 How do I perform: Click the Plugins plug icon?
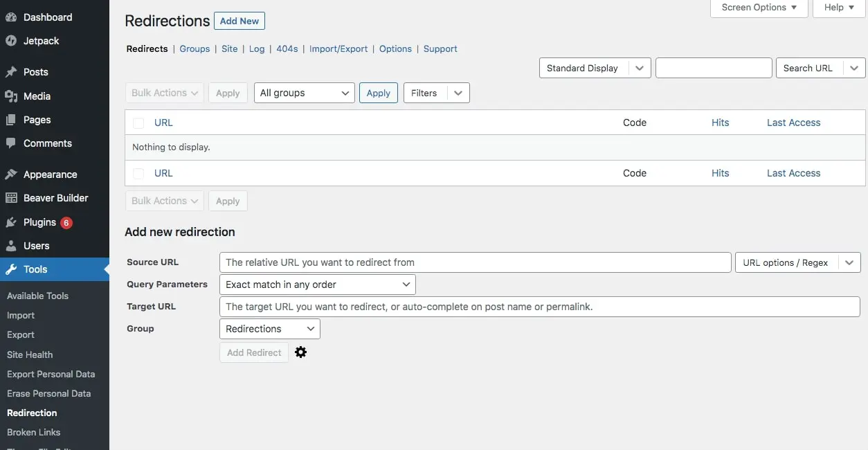point(11,222)
